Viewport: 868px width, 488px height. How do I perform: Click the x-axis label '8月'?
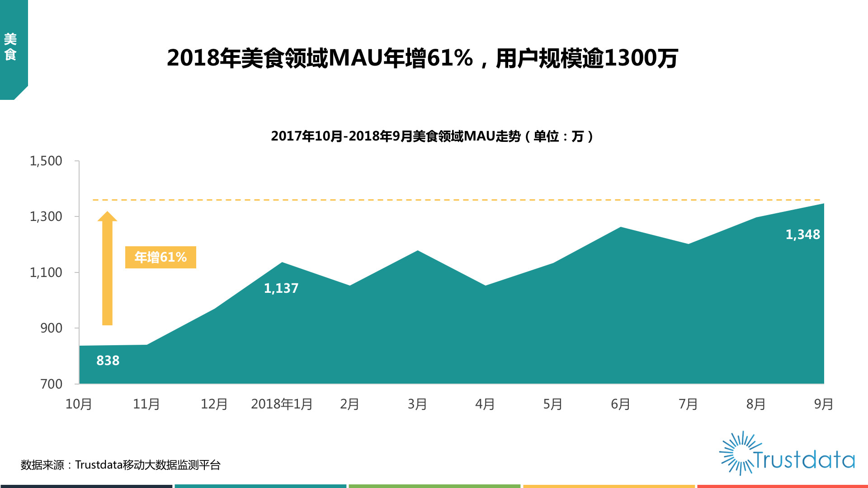(x=756, y=404)
